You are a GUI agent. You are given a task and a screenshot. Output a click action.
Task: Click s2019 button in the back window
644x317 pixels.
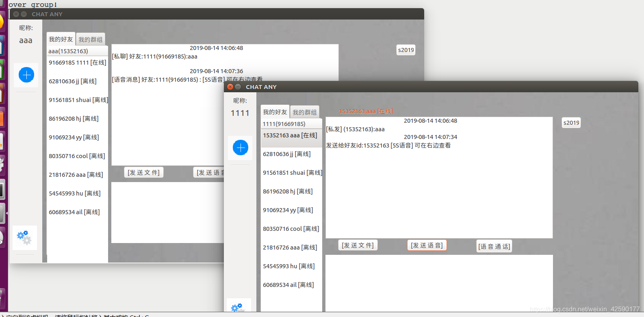point(406,50)
